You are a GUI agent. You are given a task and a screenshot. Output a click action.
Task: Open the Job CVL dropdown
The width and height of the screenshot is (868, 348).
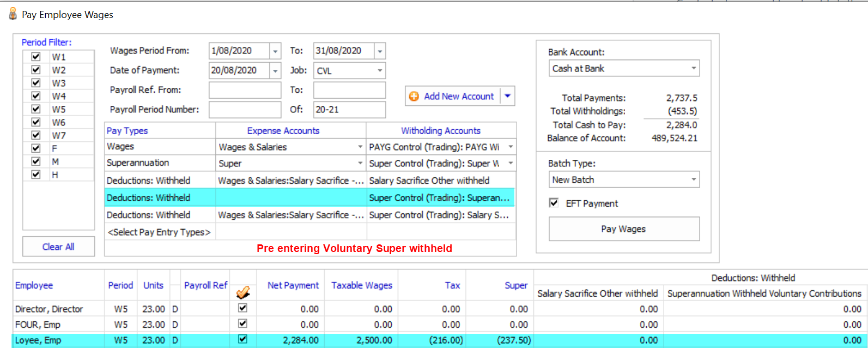click(379, 71)
